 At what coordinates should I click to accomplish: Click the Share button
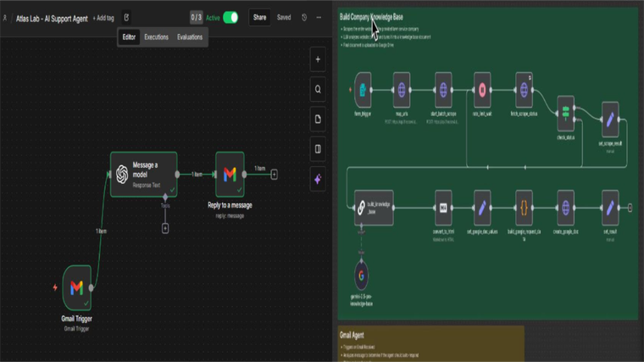pos(259,17)
